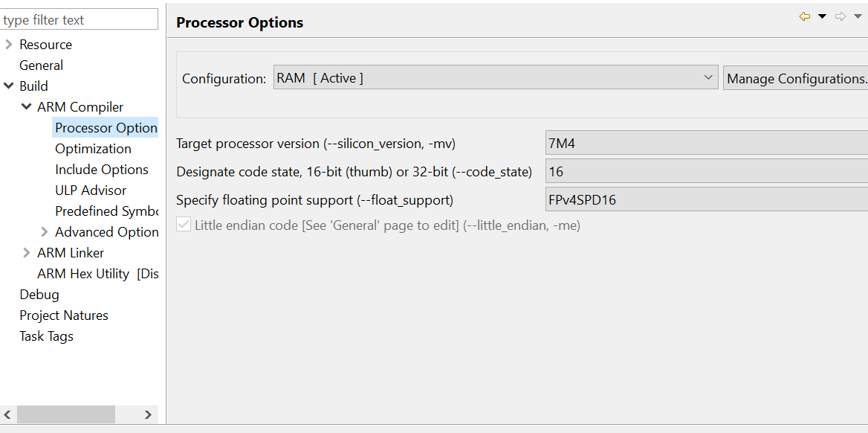This screenshot has height=433, width=868.
Task: Collapse the ARM Compiler node
Action: pos(26,107)
